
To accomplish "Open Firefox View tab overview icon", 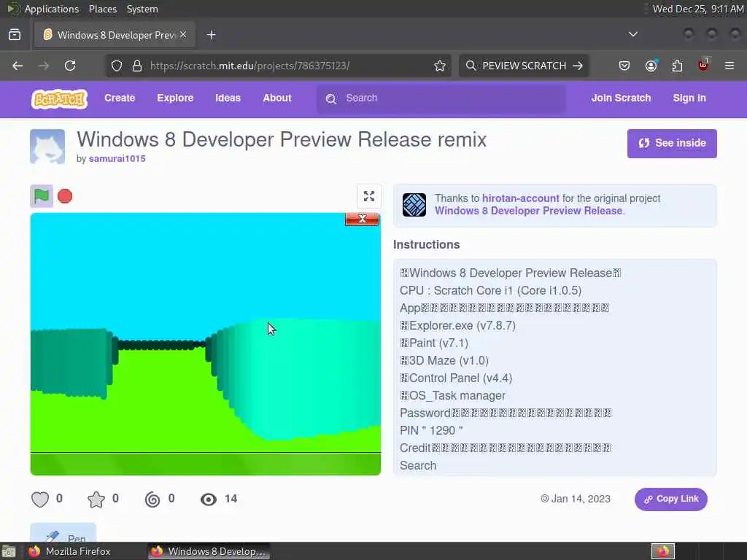I will pyautogui.click(x=15, y=35).
